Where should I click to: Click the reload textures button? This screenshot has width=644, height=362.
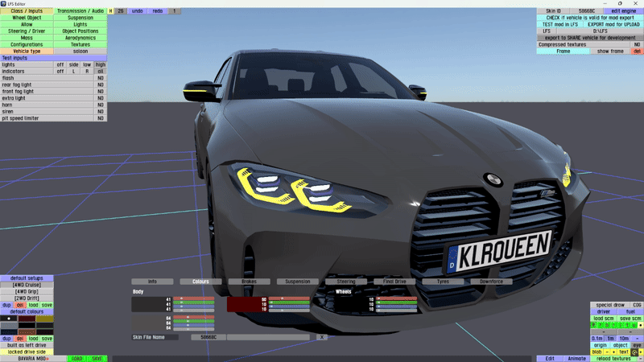pyautogui.click(x=613, y=359)
